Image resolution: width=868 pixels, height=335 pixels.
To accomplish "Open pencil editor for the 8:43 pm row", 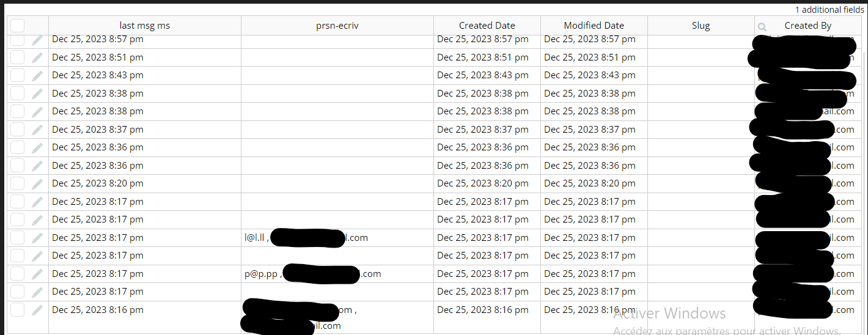I will (x=37, y=75).
